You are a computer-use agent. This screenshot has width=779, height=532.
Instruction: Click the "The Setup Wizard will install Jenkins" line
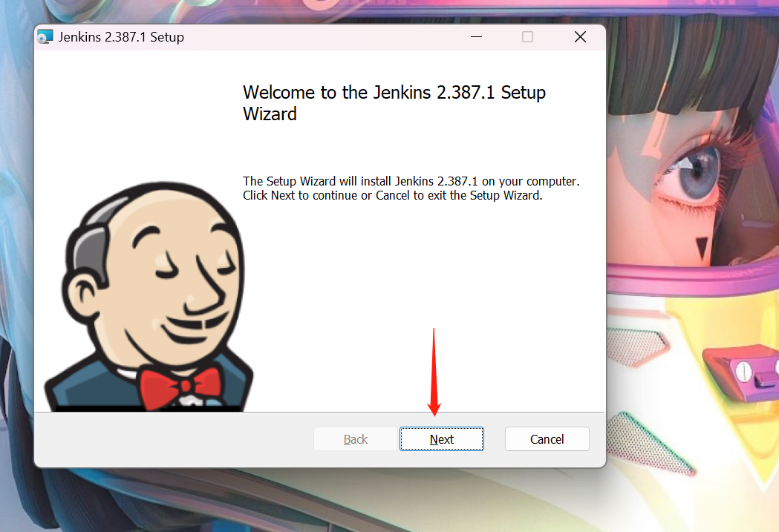pos(411,181)
